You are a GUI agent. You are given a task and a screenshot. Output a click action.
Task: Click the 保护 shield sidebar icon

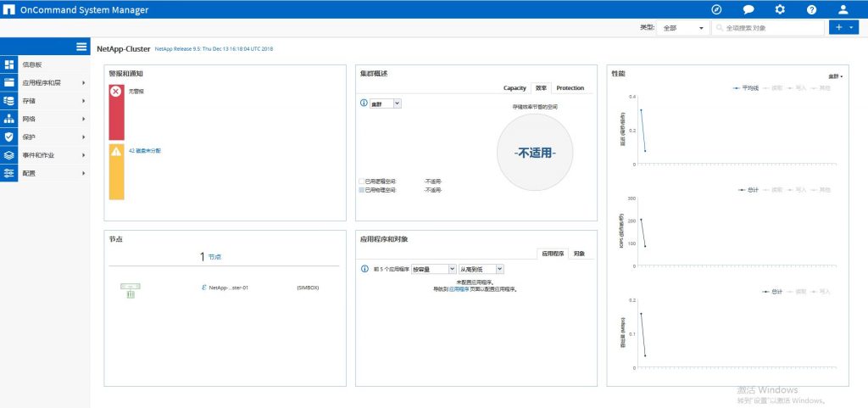[x=8, y=137]
